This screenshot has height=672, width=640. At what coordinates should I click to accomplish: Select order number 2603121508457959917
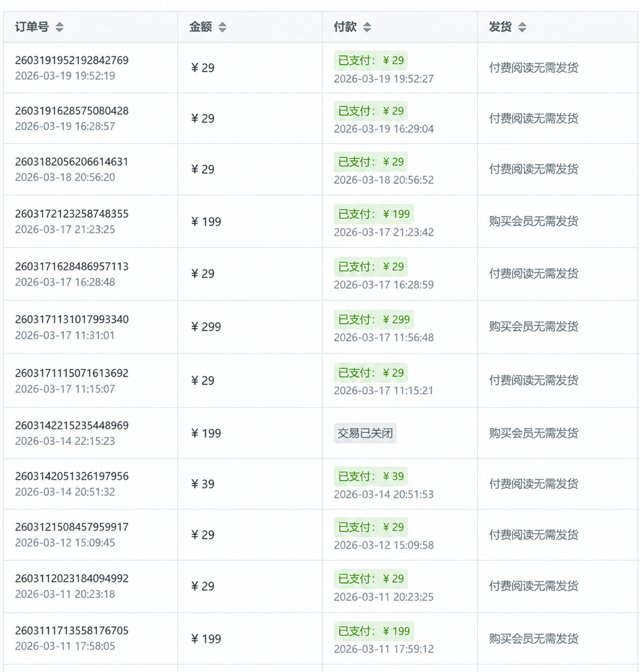coord(71,527)
